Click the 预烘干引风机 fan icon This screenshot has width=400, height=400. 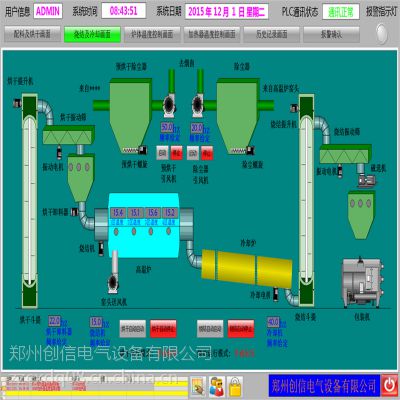pos(169,106)
